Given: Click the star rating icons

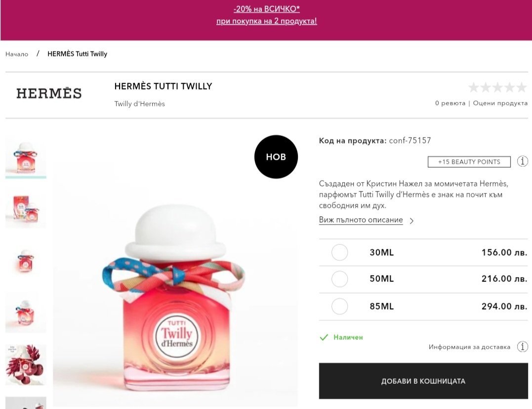Looking at the screenshot, I should click(497, 88).
